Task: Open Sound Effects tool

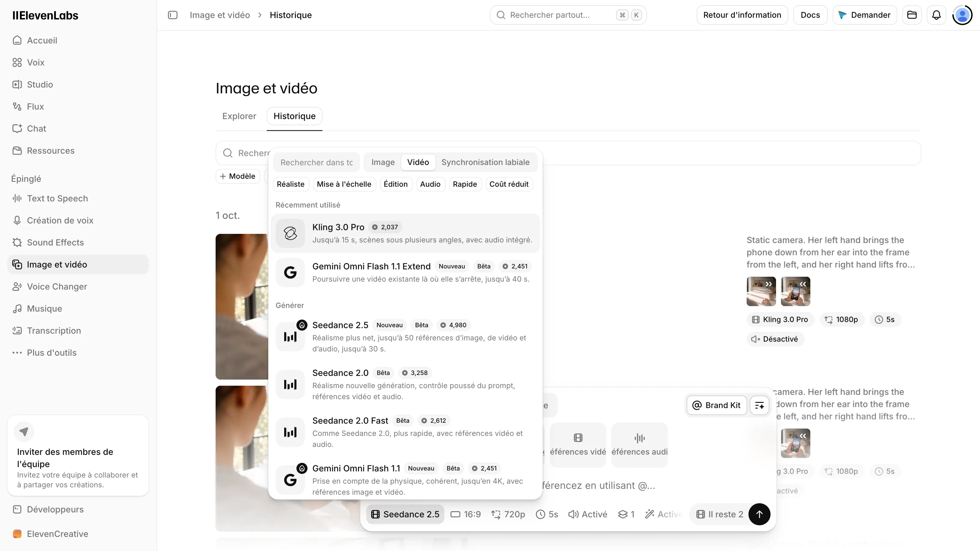Action: [x=77, y=243]
